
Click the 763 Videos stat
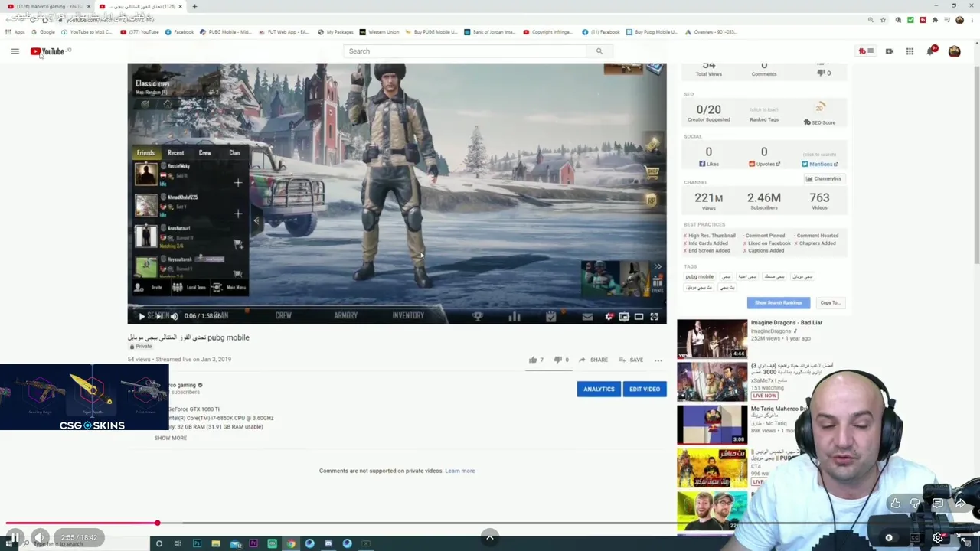click(x=819, y=201)
